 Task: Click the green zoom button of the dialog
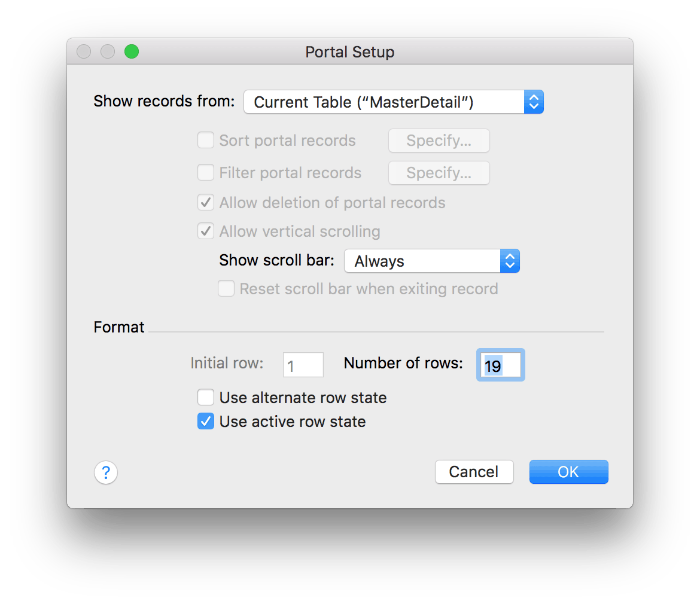point(131,51)
